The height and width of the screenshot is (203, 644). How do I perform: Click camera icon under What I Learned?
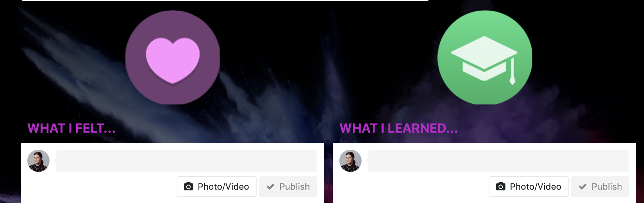tap(501, 186)
